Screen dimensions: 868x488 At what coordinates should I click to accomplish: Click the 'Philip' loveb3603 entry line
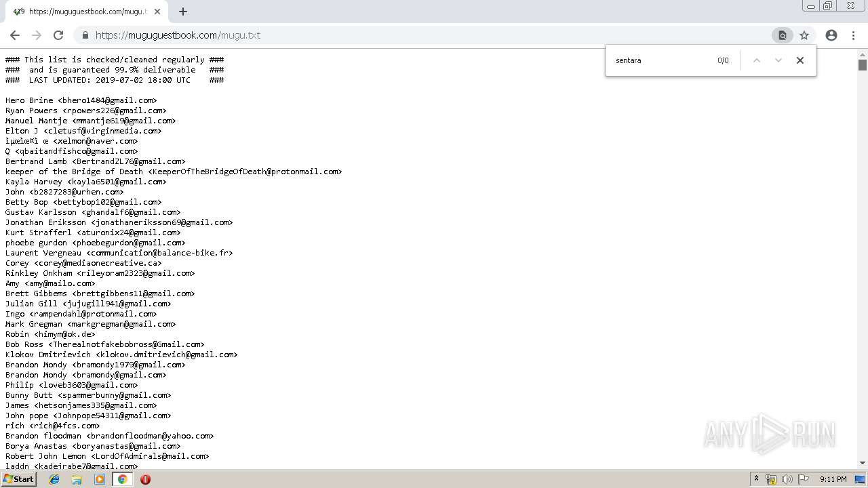[x=72, y=385]
